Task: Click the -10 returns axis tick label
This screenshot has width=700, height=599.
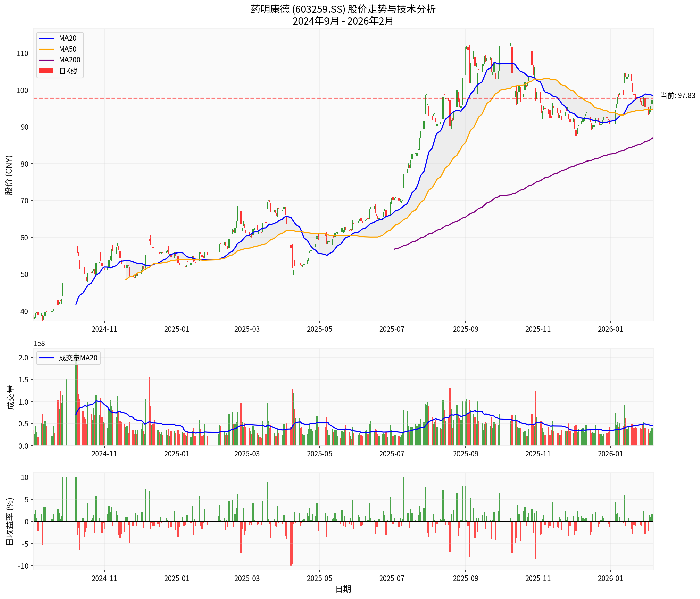Action: point(23,566)
